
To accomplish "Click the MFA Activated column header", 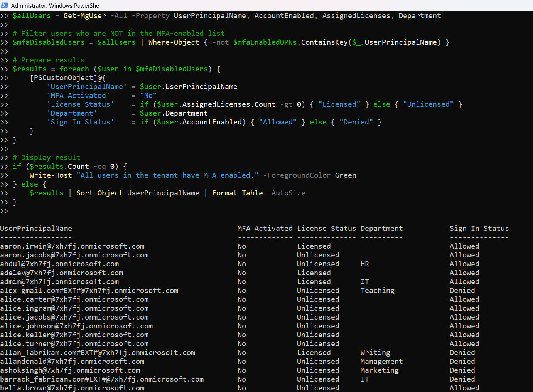I will [x=265, y=229].
